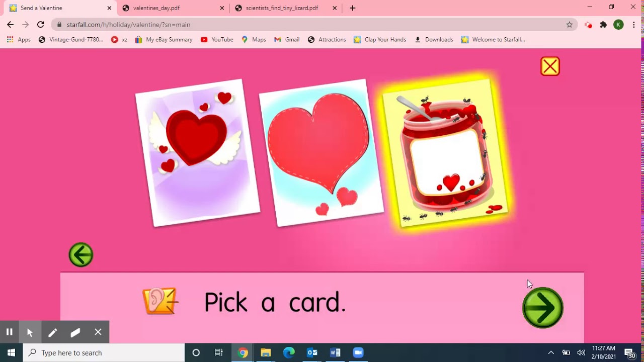
Task: Click the green back arrow button
Action: (x=81, y=254)
